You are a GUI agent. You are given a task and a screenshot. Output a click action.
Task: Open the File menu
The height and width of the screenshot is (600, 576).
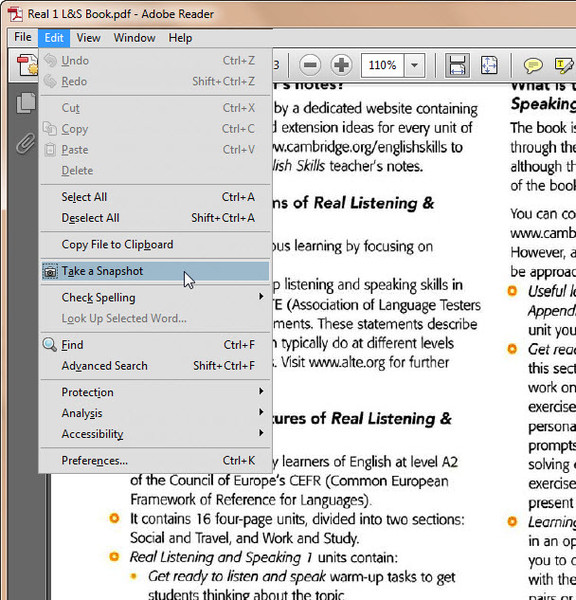23,38
